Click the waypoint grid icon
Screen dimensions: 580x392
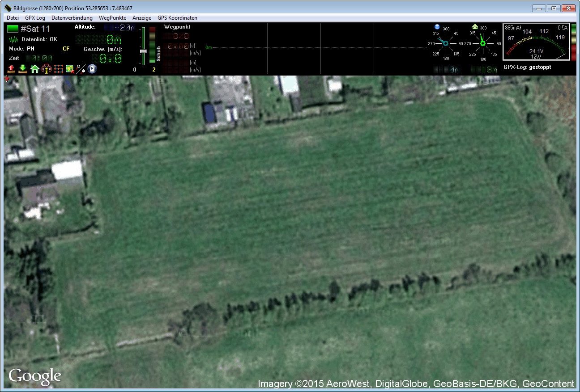58,69
